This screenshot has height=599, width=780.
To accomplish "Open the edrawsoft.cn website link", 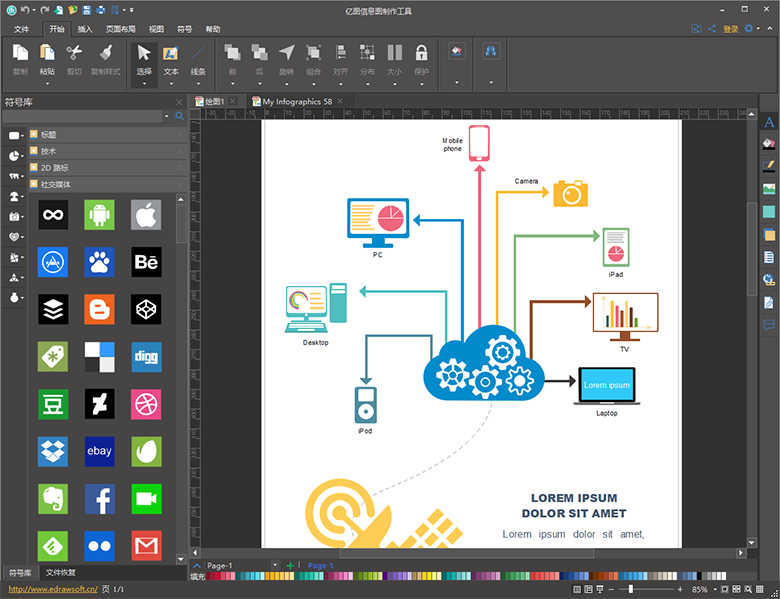I will coord(50,590).
